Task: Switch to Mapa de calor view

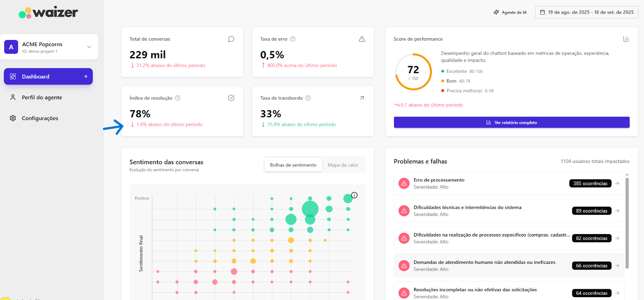Action: (343, 165)
